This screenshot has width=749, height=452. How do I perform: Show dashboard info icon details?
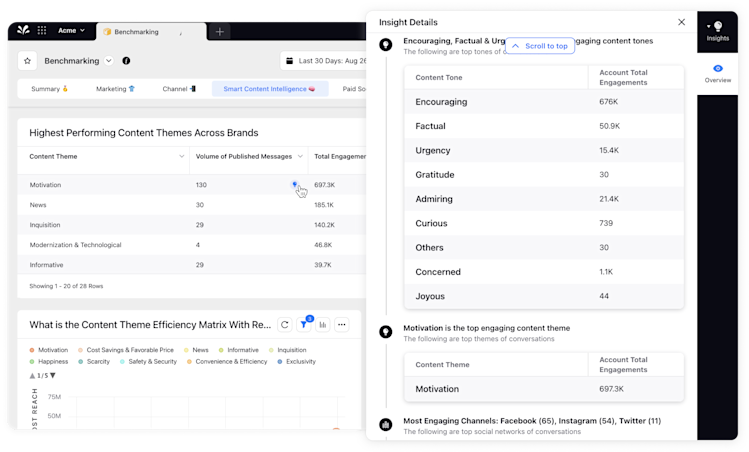click(126, 61)
